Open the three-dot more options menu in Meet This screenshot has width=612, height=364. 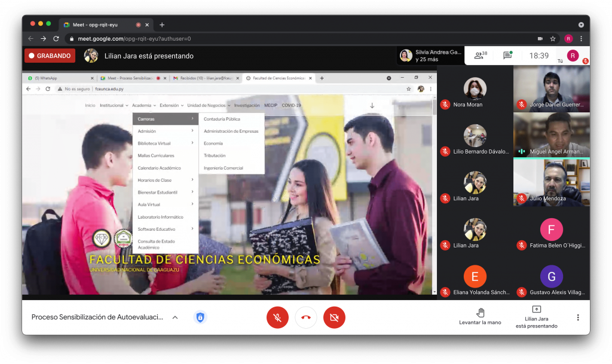coord(577,317)
